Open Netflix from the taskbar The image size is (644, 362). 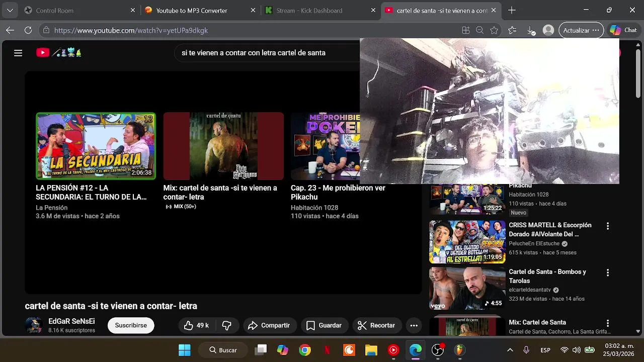tap(327, 350)
